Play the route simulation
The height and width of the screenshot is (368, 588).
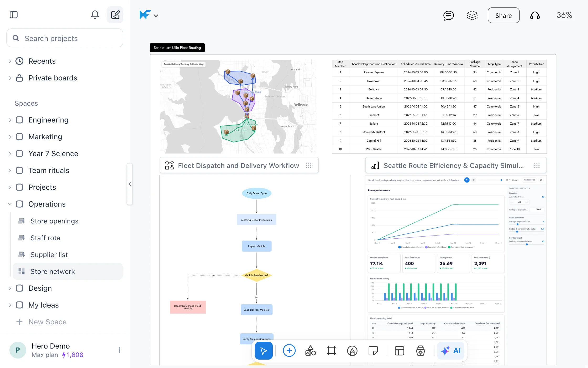467,180
